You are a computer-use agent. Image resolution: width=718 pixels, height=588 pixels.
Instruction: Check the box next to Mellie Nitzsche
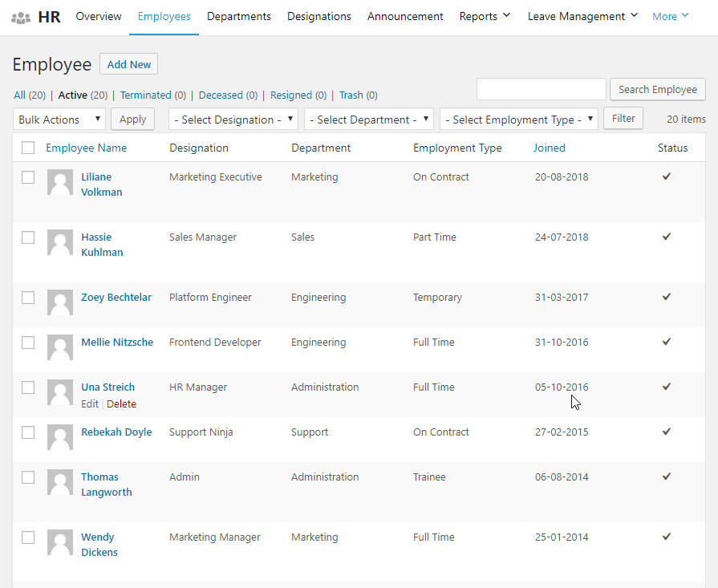[28, 343]
